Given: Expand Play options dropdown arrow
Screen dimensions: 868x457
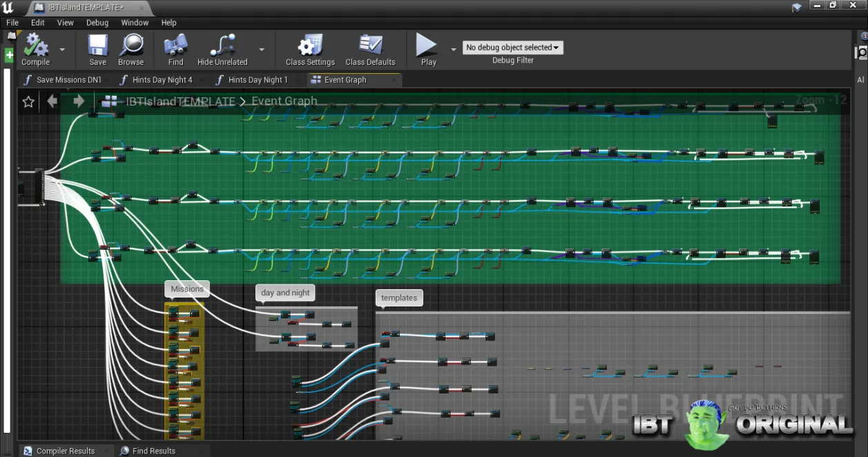Looking at the screenshot, I should pyautogui.click(x=453, y=50).
